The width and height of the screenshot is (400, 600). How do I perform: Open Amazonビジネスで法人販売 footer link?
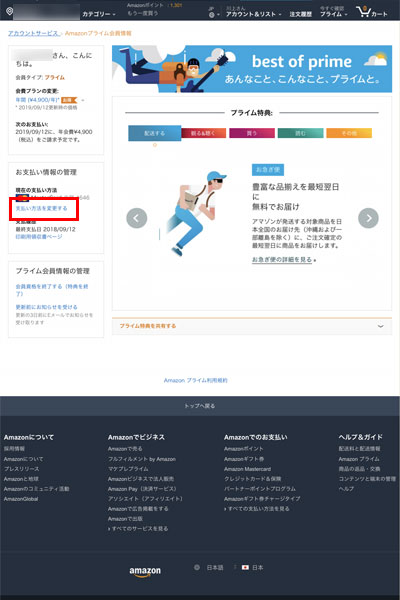141,479
